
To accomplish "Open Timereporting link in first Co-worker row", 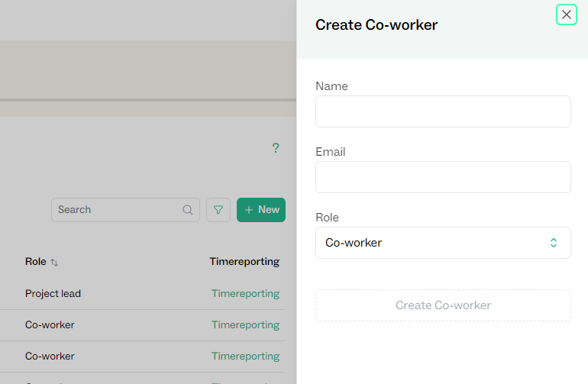I will pyautogui.click(x=245, y=324).
